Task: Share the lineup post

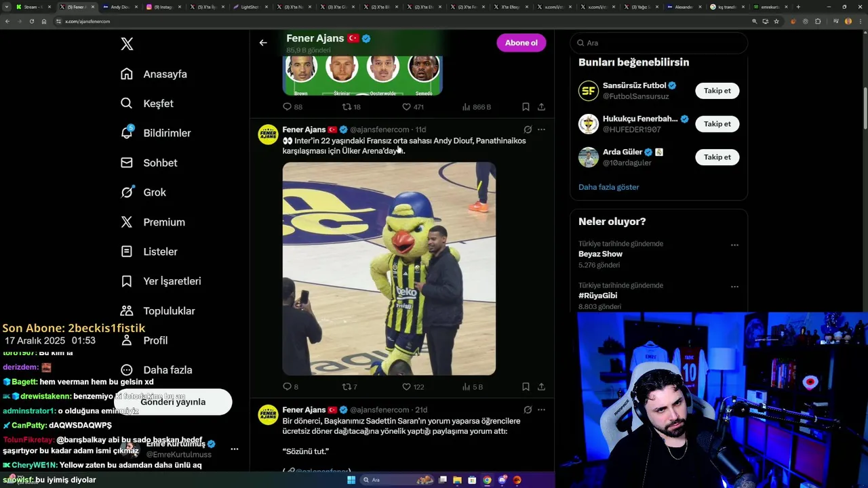Action: point(541,107)
